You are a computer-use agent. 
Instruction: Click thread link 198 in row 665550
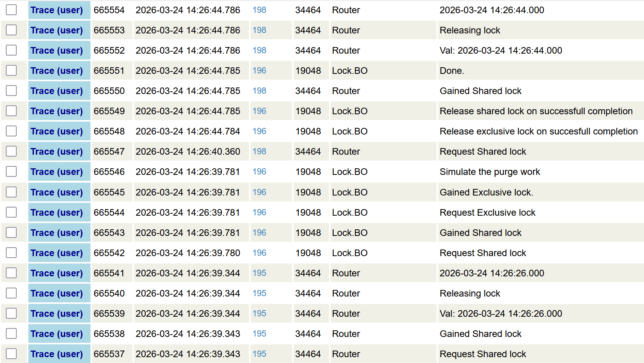click(259, 91)
